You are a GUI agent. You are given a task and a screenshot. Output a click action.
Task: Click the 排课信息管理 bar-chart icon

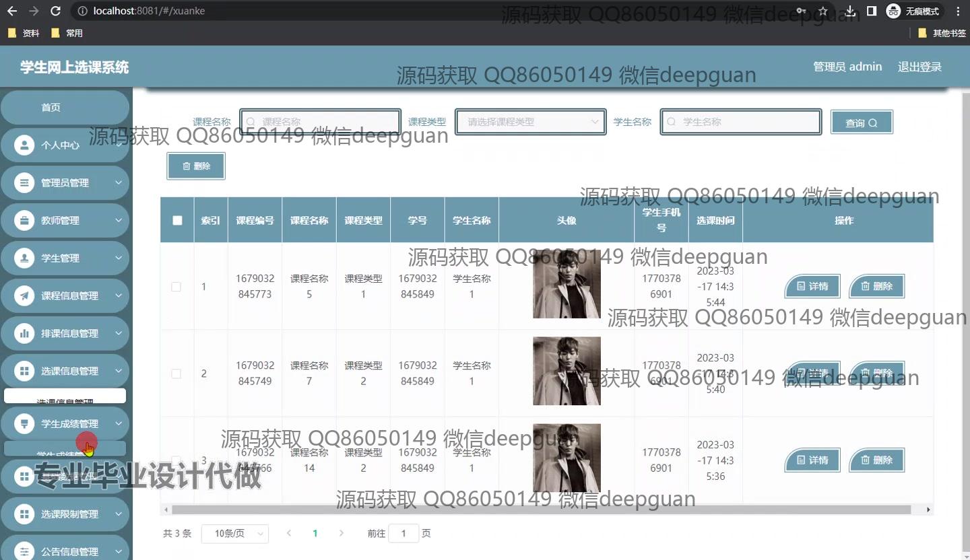tap(24, 334)
